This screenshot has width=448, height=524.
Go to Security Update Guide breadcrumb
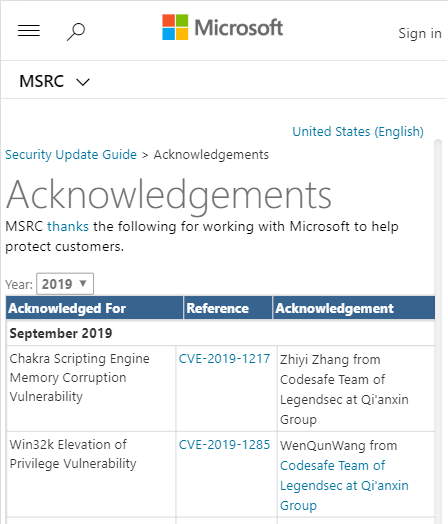71,154
